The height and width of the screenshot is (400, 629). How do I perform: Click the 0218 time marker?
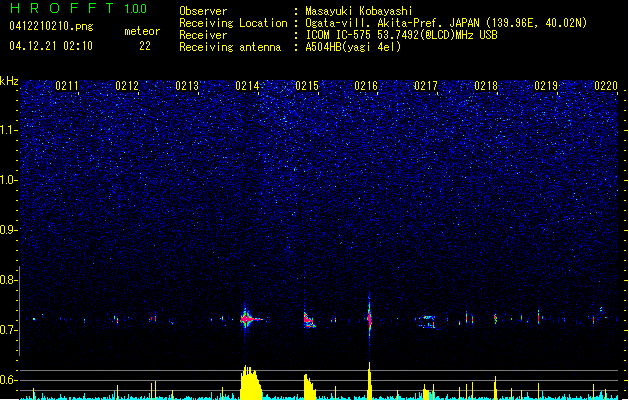[x=486, y=86]
